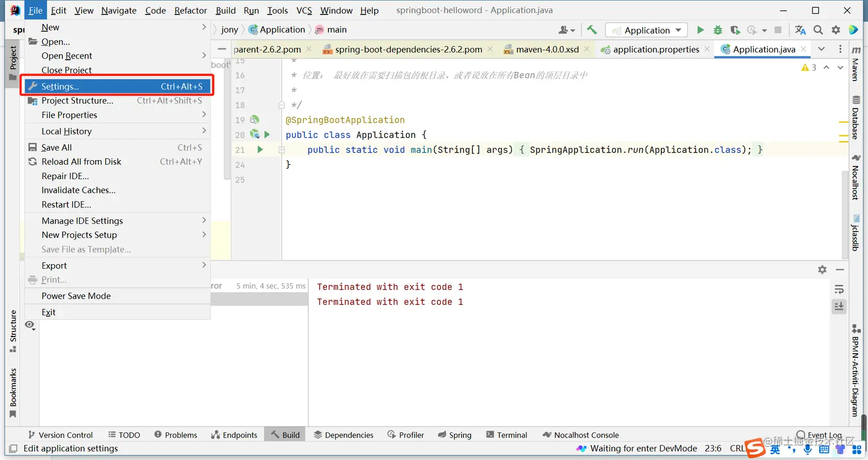
Task: Open the Database side tool window
Action: click(855, 118)
